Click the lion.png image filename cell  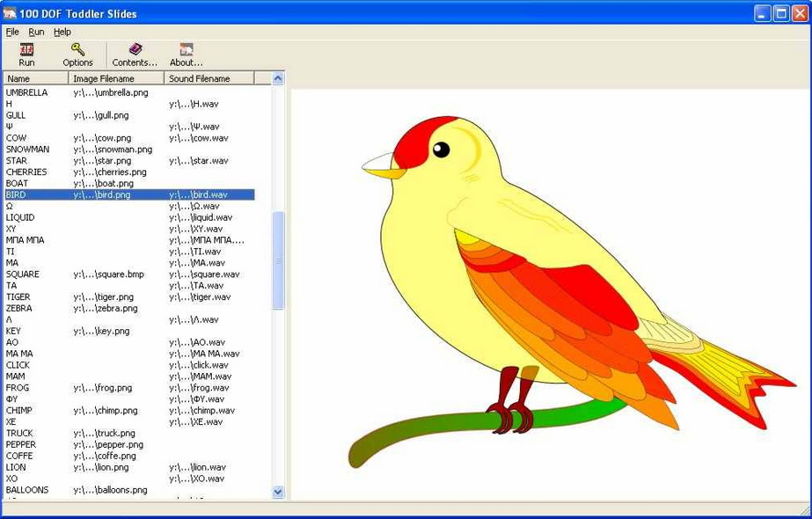[101, 467]
